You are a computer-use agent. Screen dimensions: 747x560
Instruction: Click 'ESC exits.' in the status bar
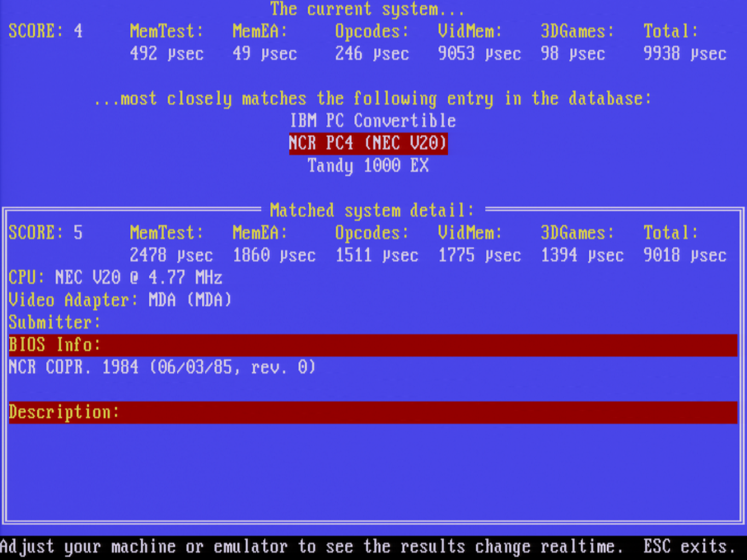[x=689, y=546]
